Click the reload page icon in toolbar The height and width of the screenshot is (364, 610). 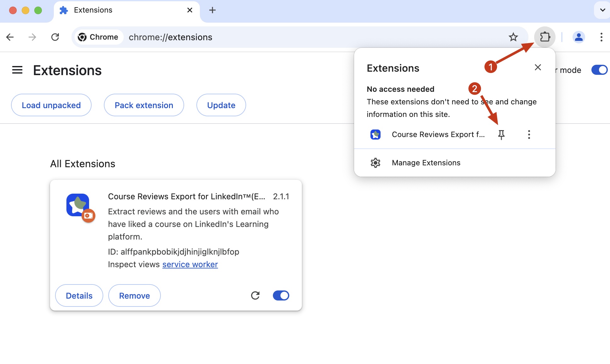pos(55,37)
